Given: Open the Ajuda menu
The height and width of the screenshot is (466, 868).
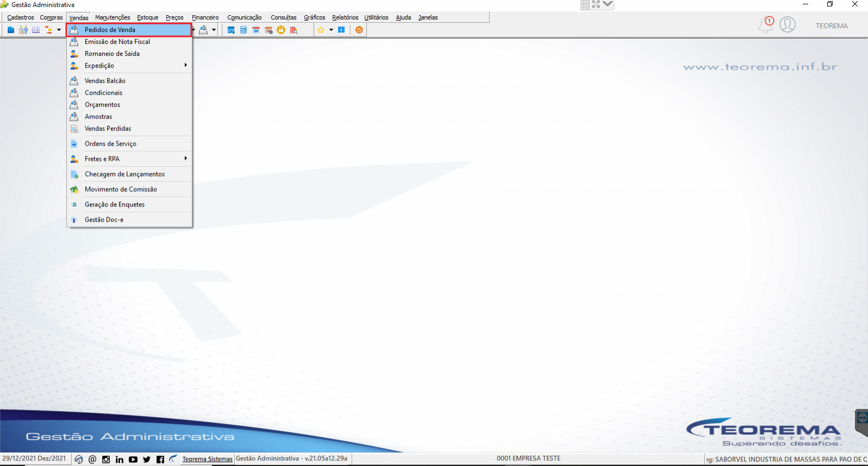Looking at the screenshot, I should [x=403, y=17].
